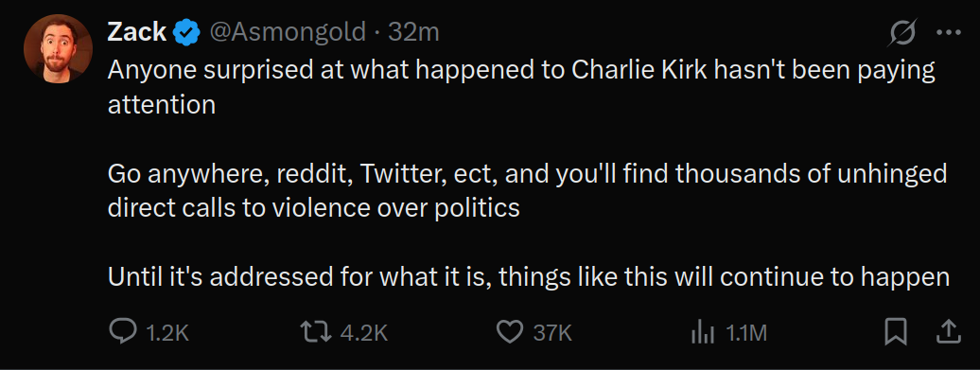Click the last line starting "Until it's addressed"
This screenshot has height=370, width=980.
(x=529, y=277)
